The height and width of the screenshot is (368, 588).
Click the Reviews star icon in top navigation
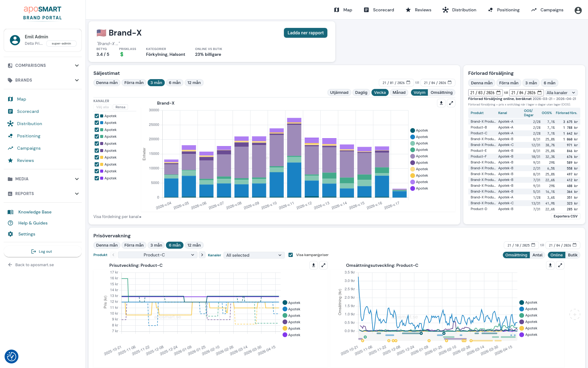coord(408,10)
